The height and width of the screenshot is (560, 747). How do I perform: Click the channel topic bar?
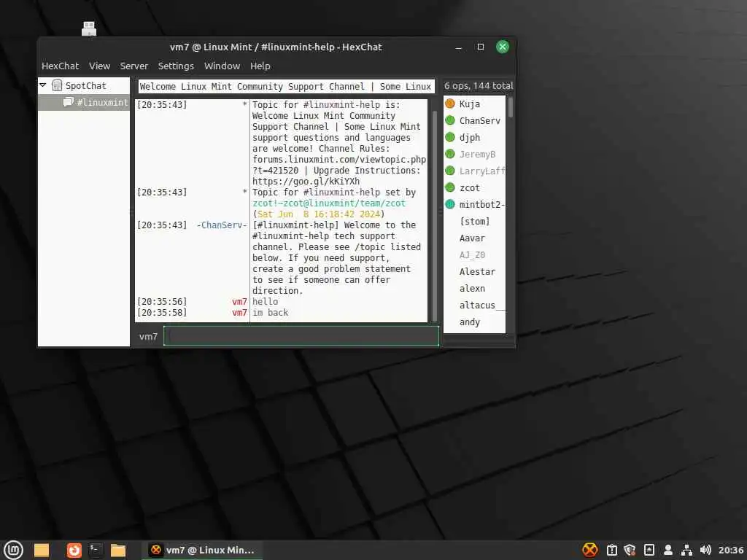tap(286, 86)
